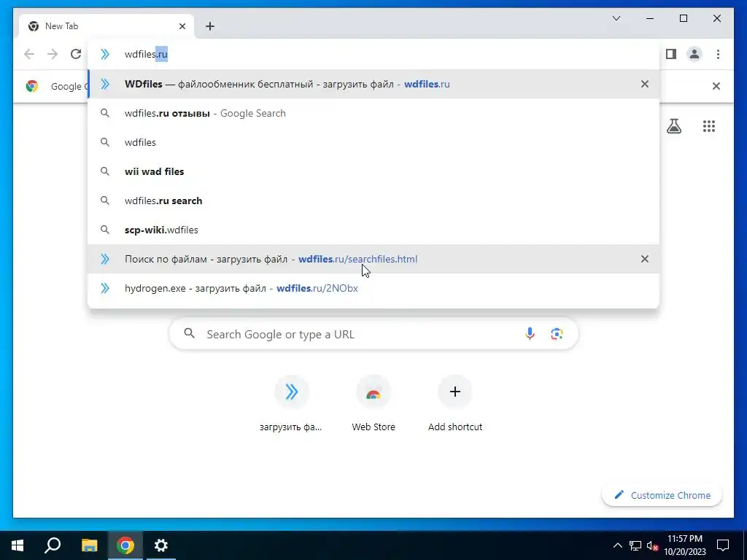Viewport: 747px width, 560px height.
Task: Click the Search Google or type a URL box
Action: pyautogui.click(x=374, y=334)
